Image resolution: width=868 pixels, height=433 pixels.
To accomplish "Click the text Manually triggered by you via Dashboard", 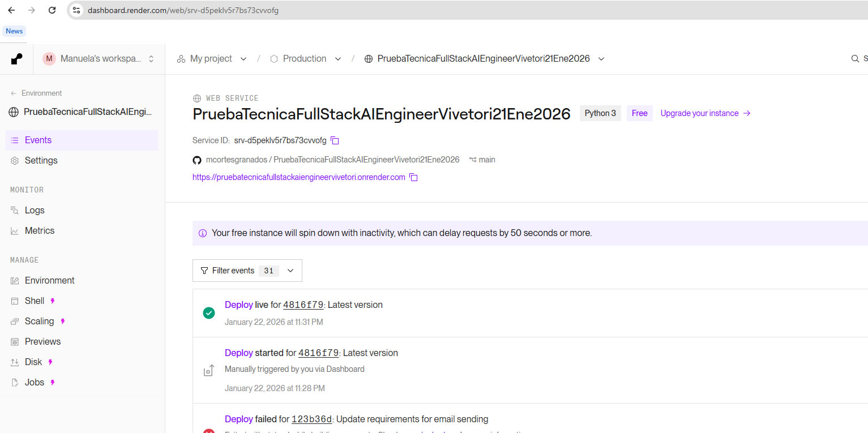I will (x=294, y=369).
